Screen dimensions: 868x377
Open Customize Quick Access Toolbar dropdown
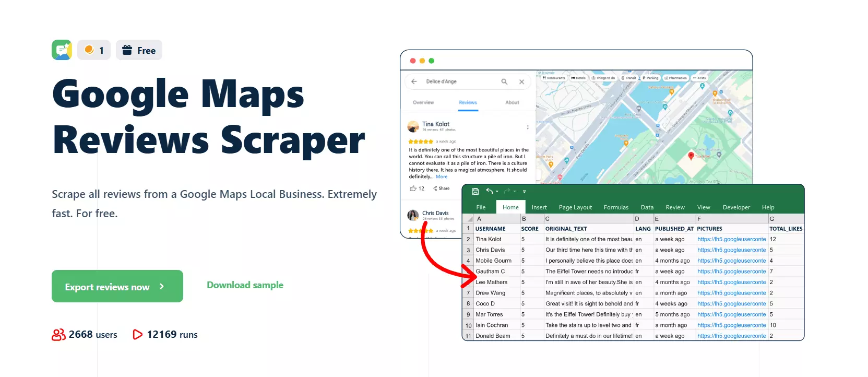525,192
